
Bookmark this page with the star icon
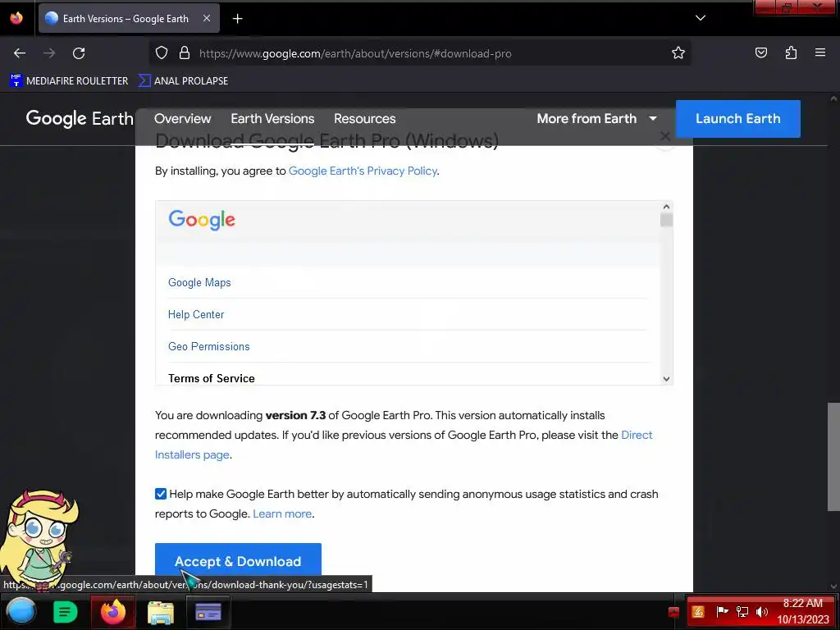tap(678, 53)
